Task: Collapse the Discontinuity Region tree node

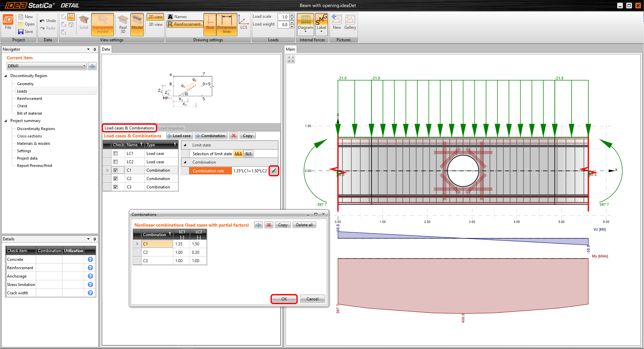Action: tap(6, 76)
